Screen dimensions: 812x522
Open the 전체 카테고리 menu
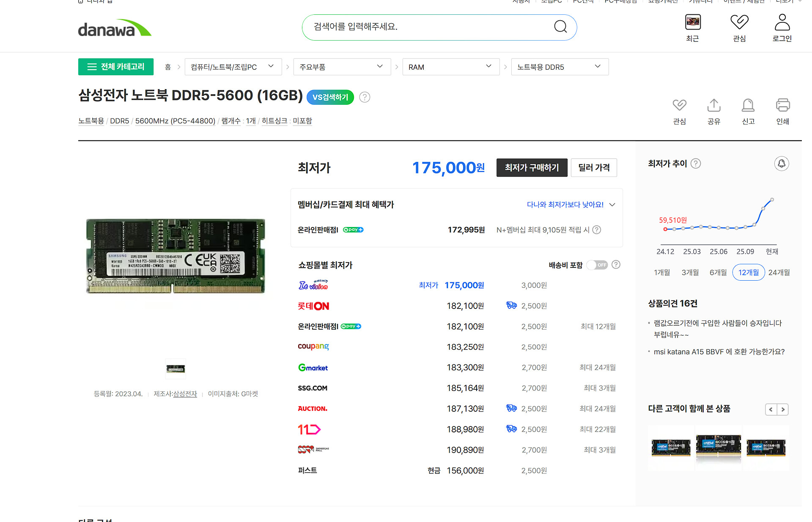click(116, 67)
